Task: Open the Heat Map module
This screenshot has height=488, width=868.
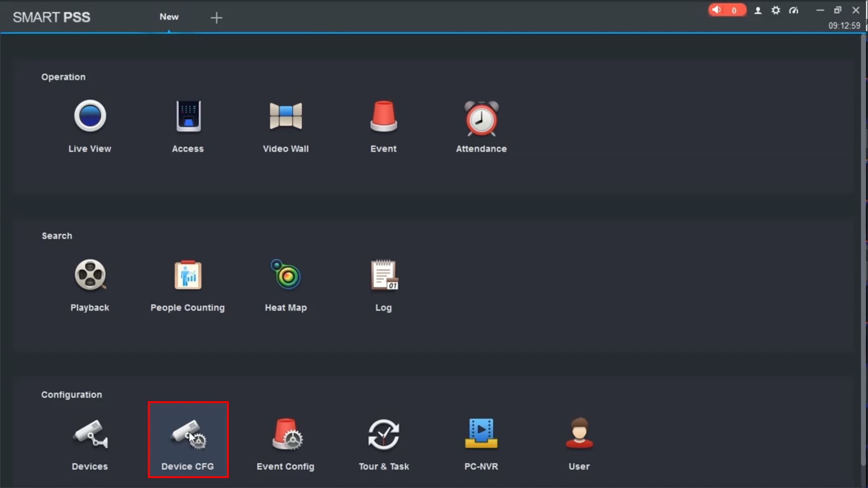Action: click(x=286, y=275)
